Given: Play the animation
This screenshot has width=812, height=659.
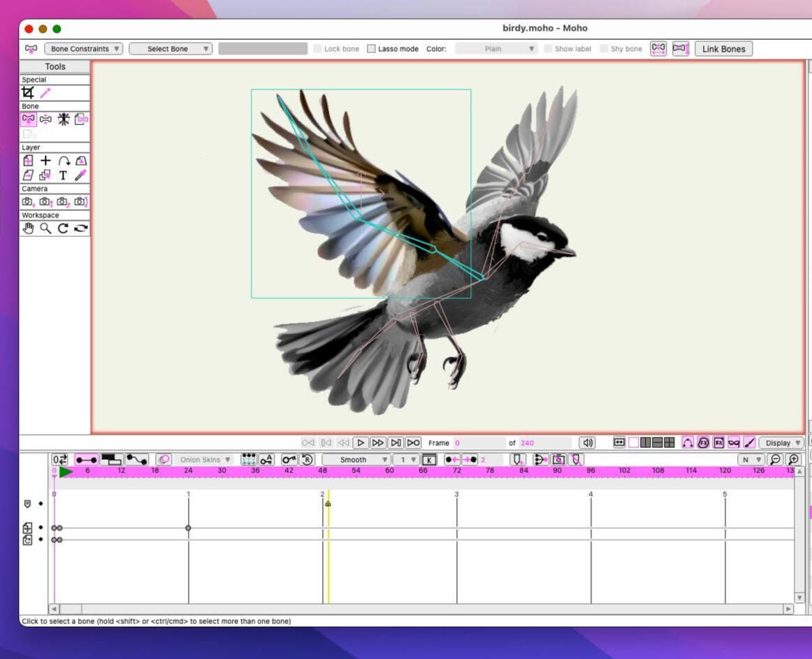Looking at the screenshot, I should pyautogui.click(x=361, y=443).
